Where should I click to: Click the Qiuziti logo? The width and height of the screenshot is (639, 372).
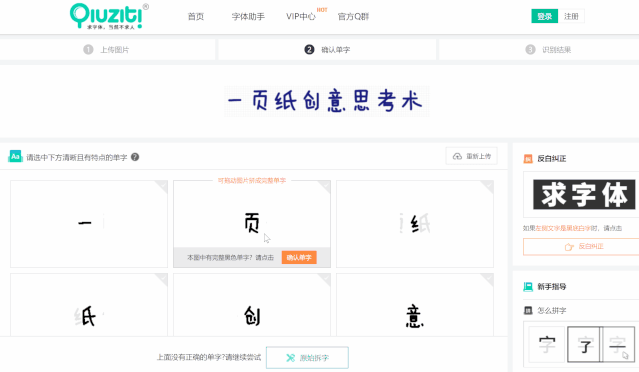109,16
